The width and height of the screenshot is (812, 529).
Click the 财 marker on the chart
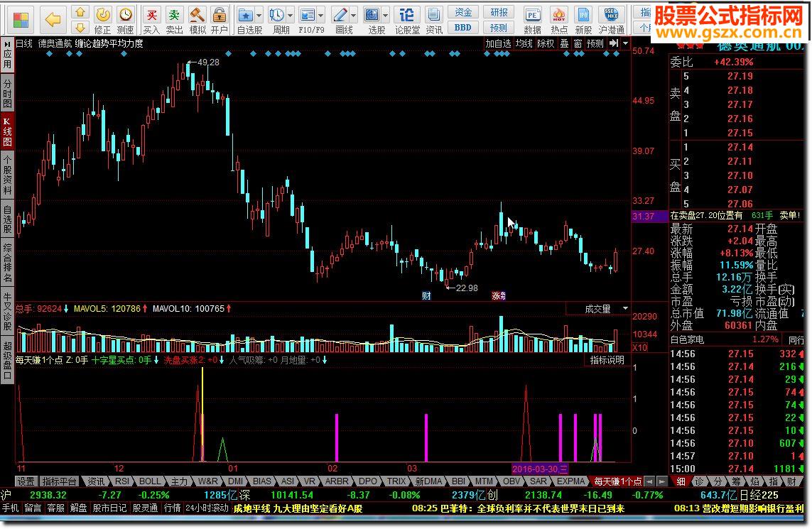(x=426, y=296)
